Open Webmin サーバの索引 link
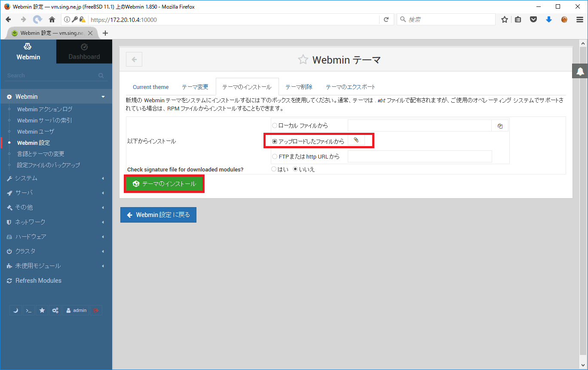This screenshot has height=370, width=588. (45, 120)
